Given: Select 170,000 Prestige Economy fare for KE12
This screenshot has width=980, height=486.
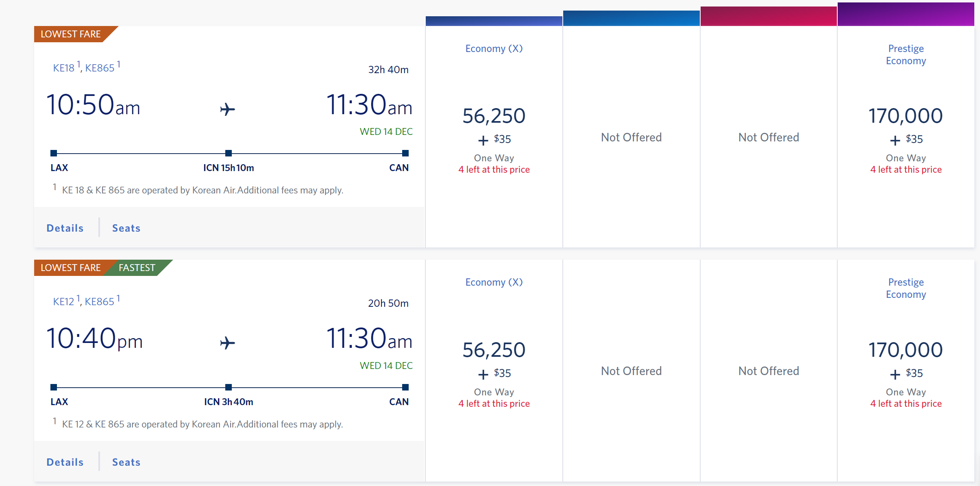Looking at the screenshot, I should tap(906, 350).
